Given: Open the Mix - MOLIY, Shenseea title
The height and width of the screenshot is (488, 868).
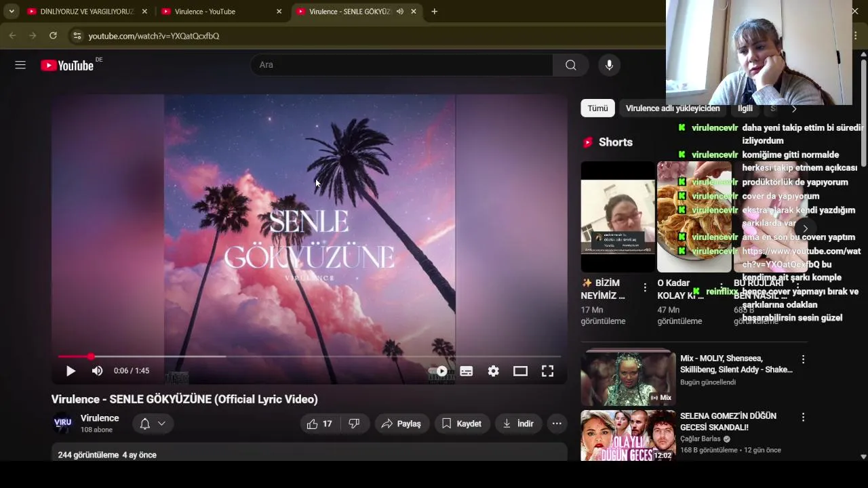Looking at the screenshot, I should click(736, 364).
